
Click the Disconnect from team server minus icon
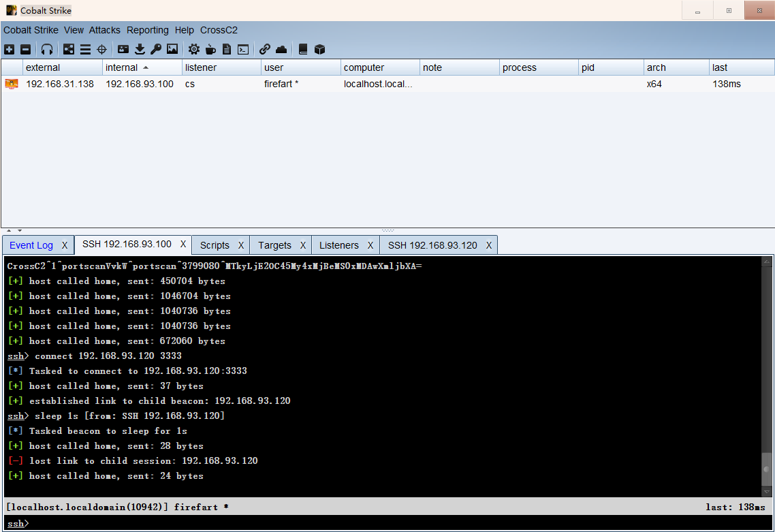pyautogui.click(x=25, y=49)
